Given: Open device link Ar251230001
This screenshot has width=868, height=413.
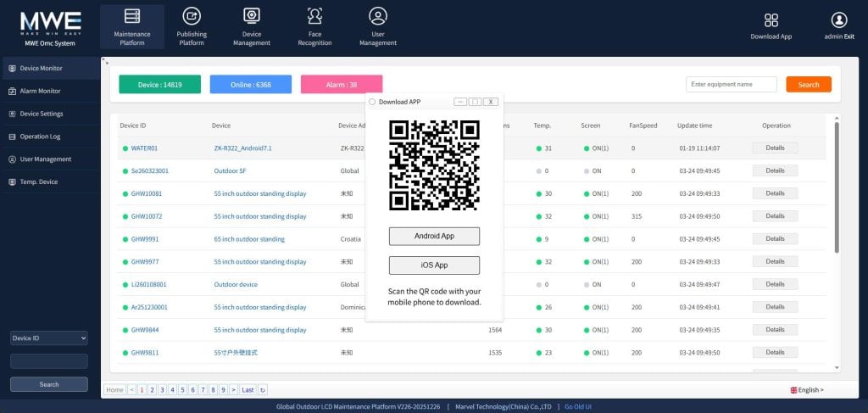Looking at the screenshot, I should (149, 307).
